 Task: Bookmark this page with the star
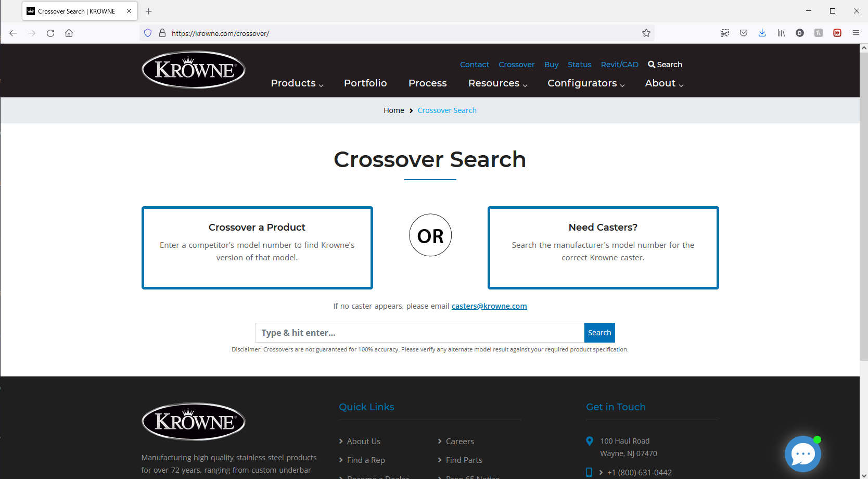[646, 33]
